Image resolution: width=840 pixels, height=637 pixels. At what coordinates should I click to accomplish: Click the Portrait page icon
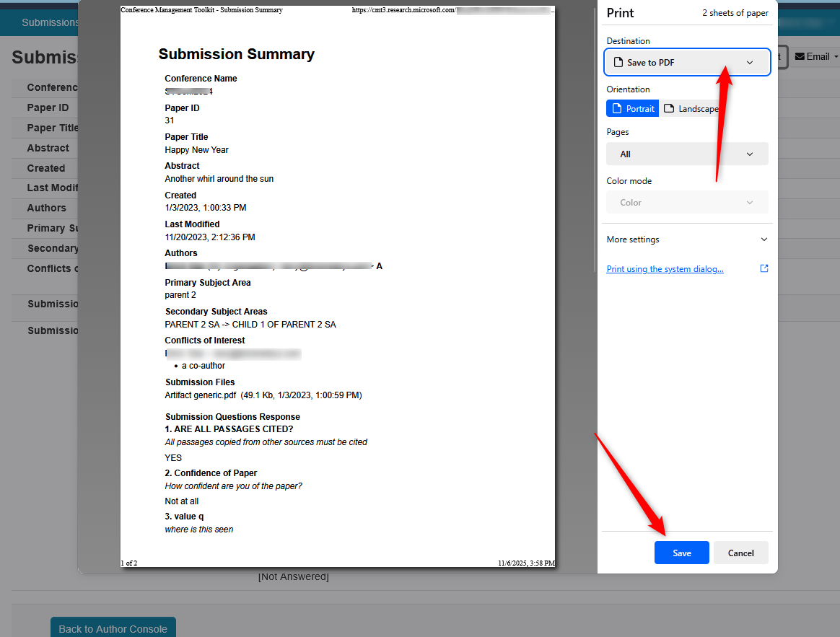(617, 109)
